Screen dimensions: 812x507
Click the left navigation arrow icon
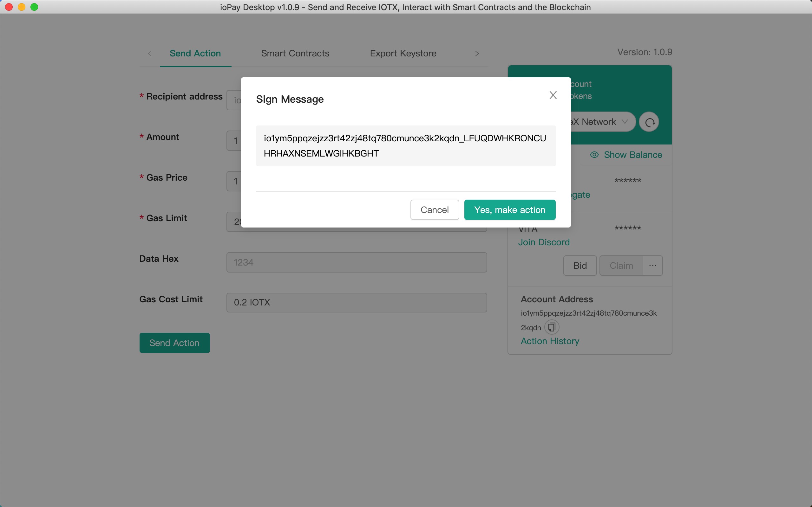(150, 54)
